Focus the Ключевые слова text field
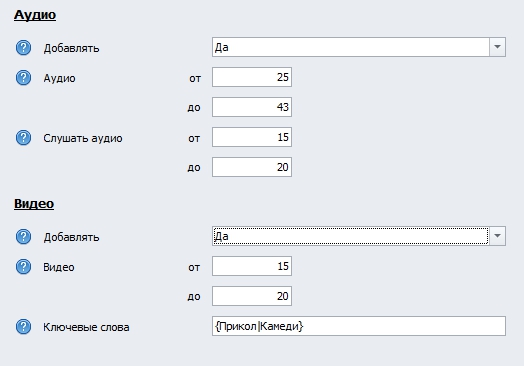524x366 pixels. coord(359,326)
